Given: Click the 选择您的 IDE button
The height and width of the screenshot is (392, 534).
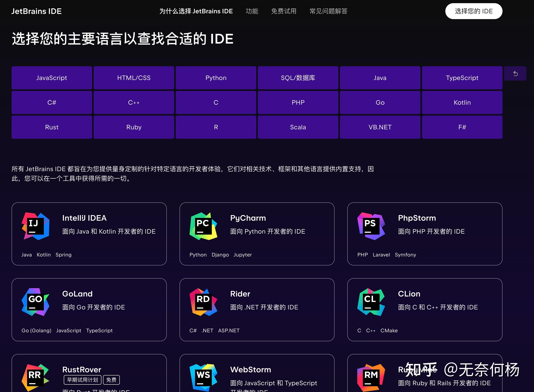Looking at the screenshot, I should click(474, 11).
